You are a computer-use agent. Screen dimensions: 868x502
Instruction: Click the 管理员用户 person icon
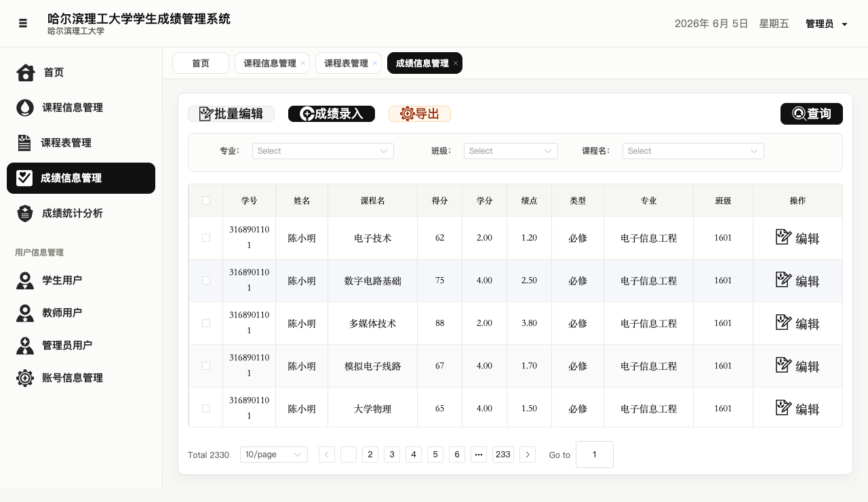click(25, 346)
